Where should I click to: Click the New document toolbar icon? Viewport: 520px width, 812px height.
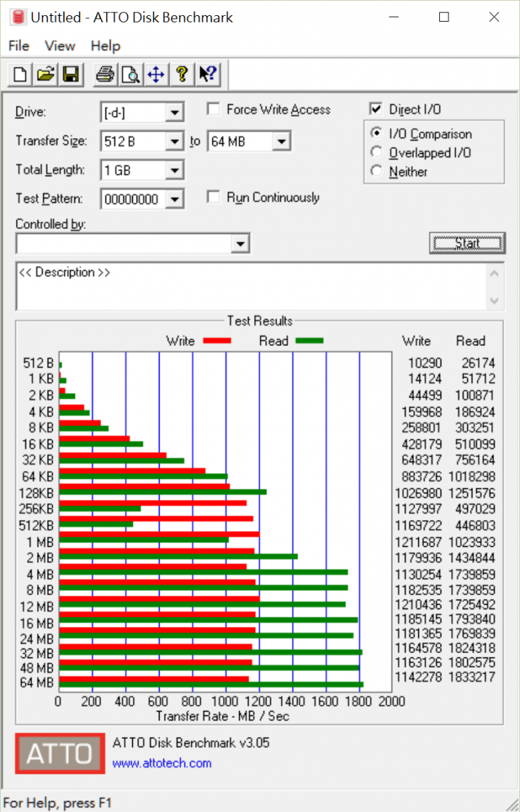point(20,75)
